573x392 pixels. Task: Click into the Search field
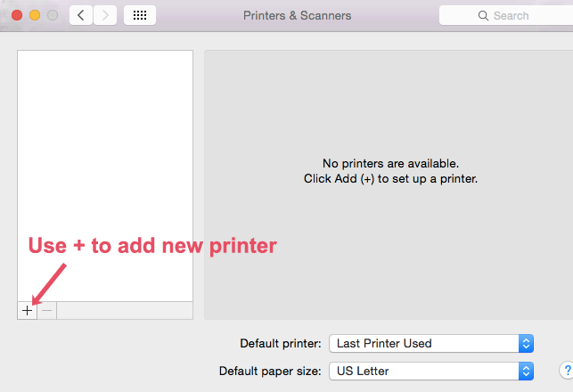click(506, 15)
